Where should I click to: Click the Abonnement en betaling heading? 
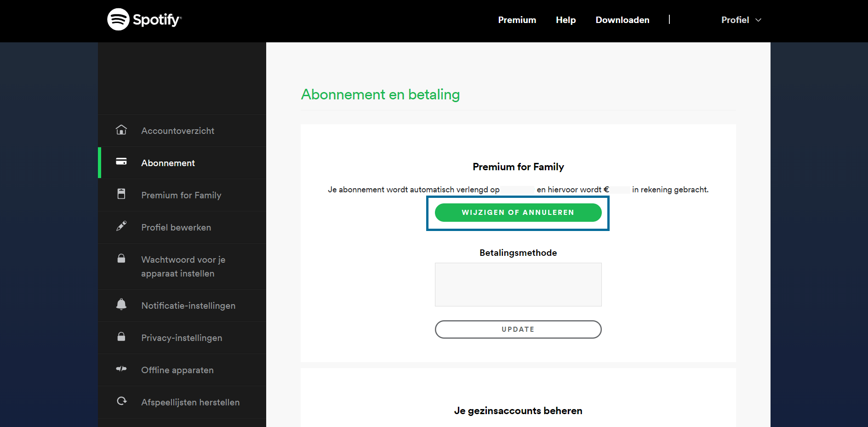380,94
